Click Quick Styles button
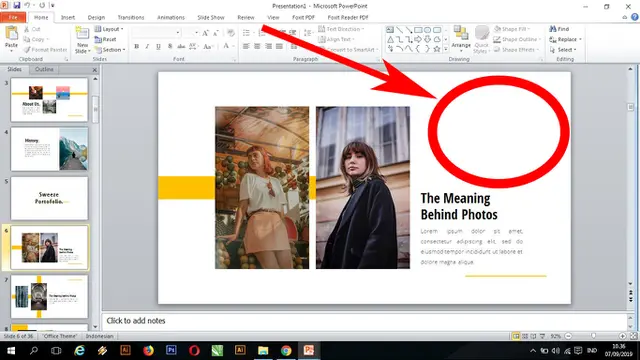This screenshot has height=360, width=640. [482, 39]
